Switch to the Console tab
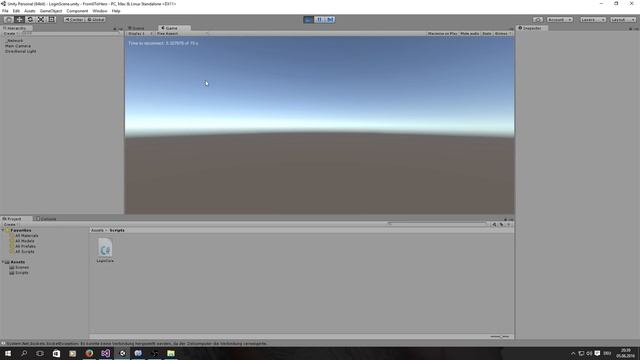 coord(46,219)
